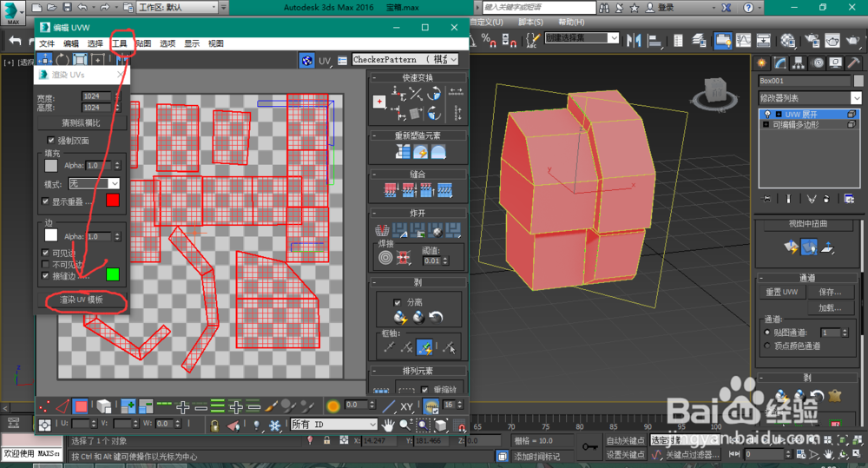
Task: Open the red overlap color swatch
Action: 112,200
